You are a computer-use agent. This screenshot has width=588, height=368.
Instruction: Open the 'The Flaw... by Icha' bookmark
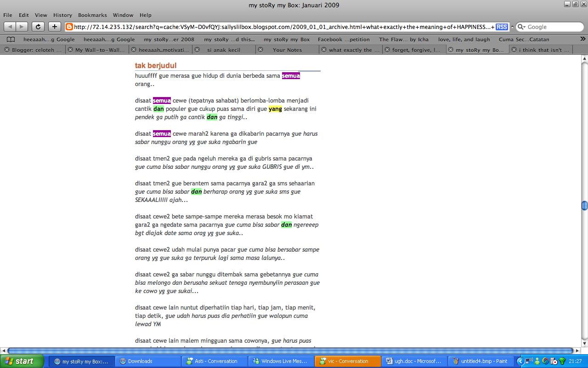pyautogui.click(x=404, y=40)
